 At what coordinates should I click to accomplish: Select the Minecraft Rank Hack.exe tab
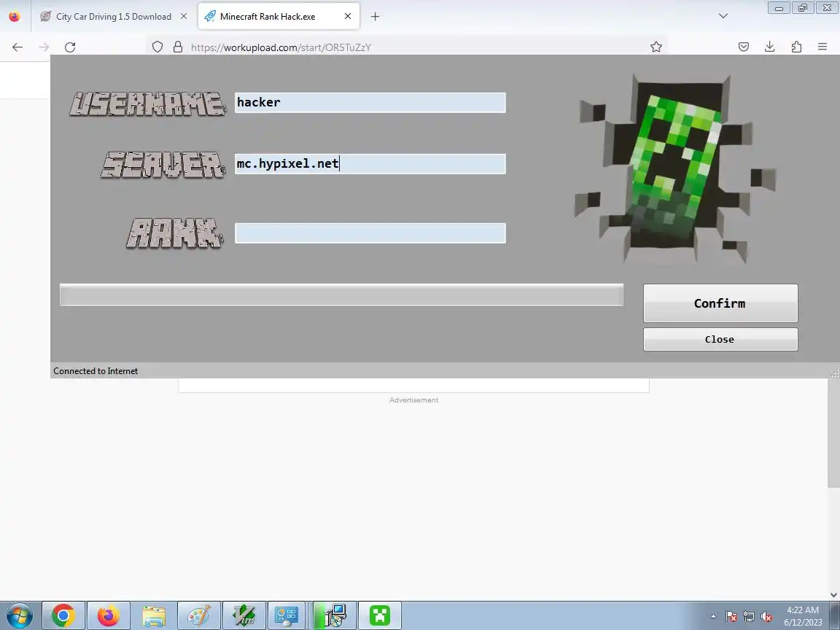[279, 17]
